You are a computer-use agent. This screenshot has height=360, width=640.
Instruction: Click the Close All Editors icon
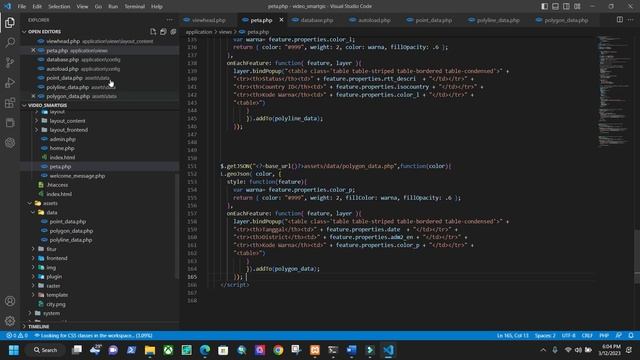tap(173, 31)
